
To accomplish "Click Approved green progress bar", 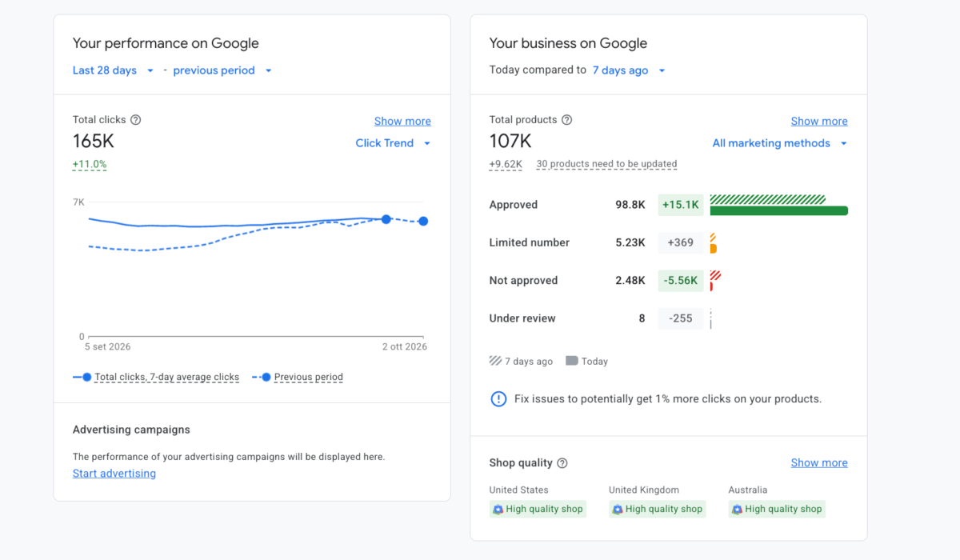I will [x=779, y=211].
